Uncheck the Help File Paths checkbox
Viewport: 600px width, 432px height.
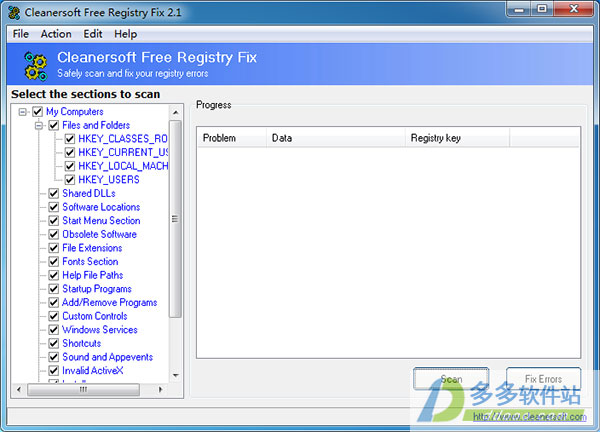(x=54, y=275)
